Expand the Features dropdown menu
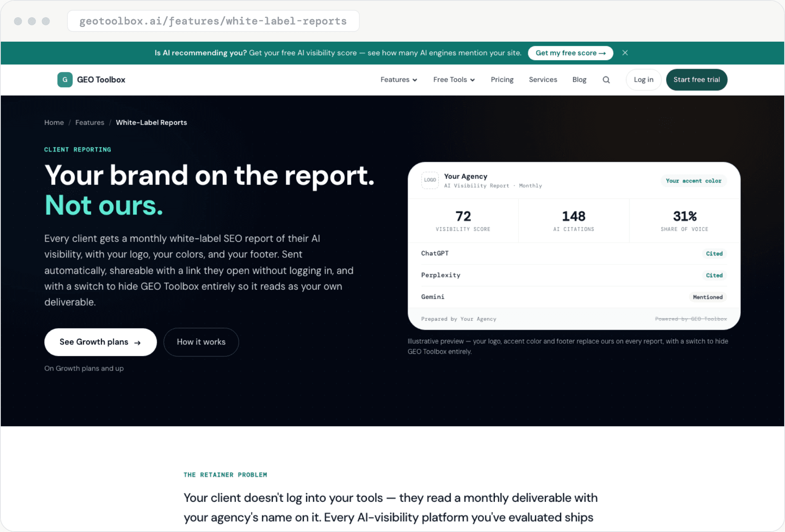 (x=399, y=80)
